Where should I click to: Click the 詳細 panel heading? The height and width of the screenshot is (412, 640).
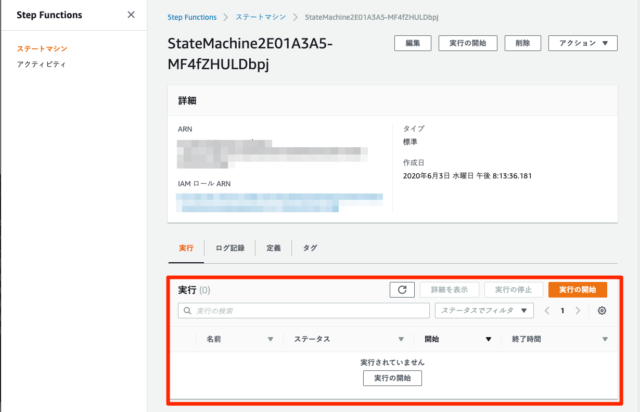click(x=187, y=100)
